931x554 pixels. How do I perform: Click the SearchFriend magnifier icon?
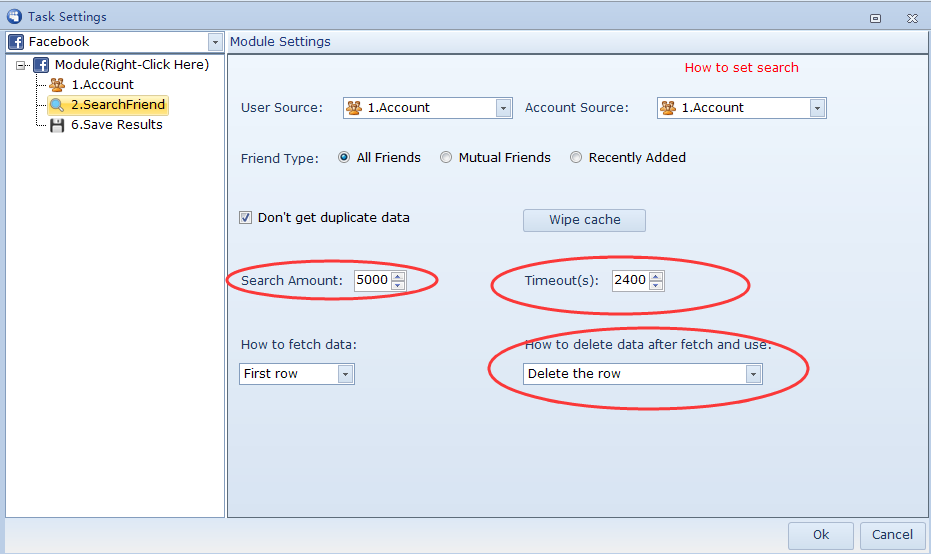pos(57,105)
